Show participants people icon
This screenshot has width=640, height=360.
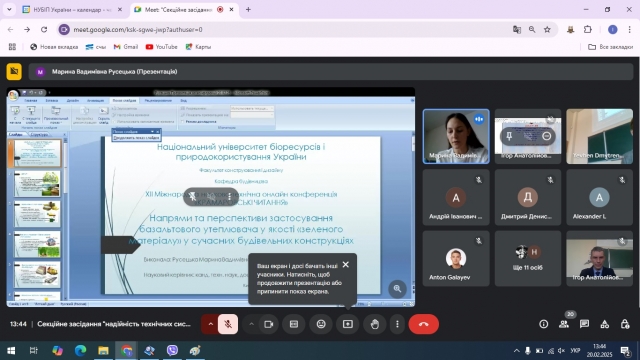pos(564,324)
